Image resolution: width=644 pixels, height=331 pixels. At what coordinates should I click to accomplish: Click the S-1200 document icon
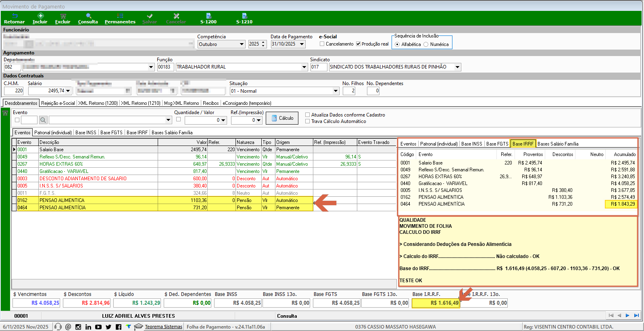click(208, 16)
